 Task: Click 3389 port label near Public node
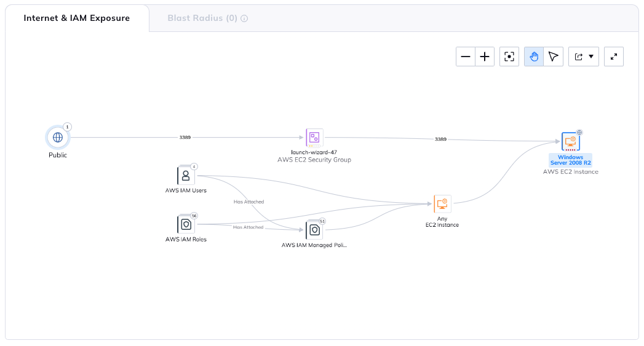coord(185,137)
